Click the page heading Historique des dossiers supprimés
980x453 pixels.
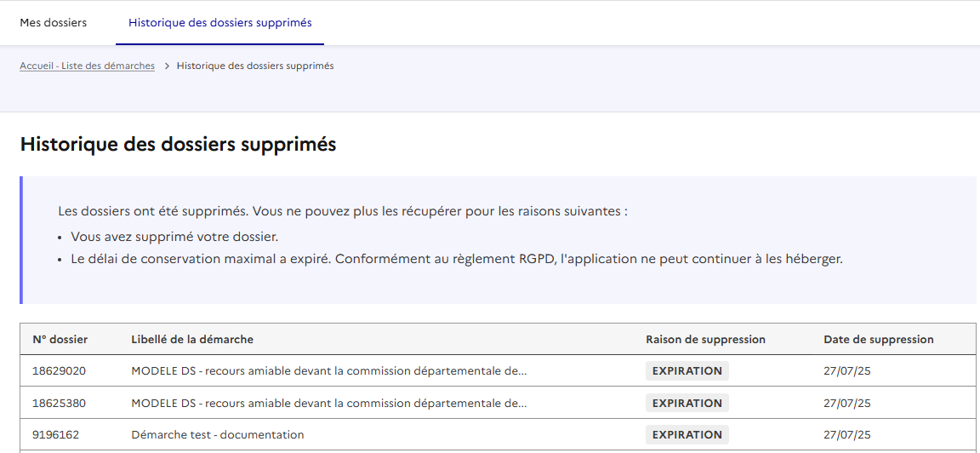click(178, 145)
